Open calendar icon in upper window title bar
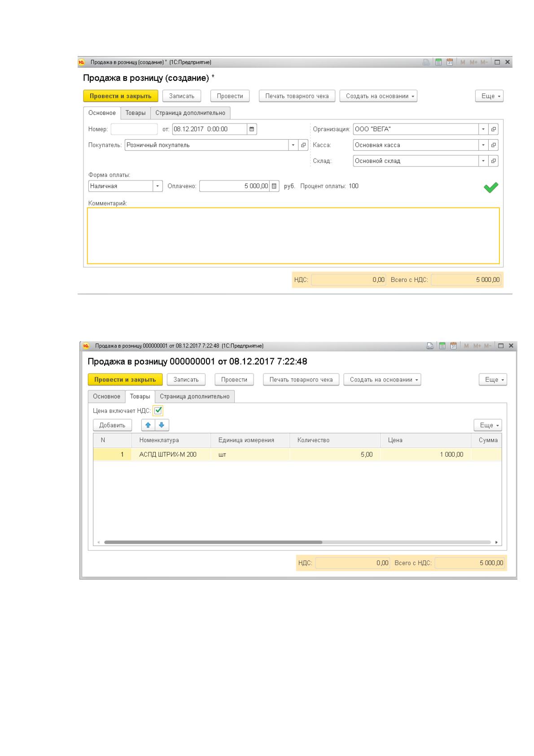The height and width of the screenshot is (756, 534). (449, 62)
